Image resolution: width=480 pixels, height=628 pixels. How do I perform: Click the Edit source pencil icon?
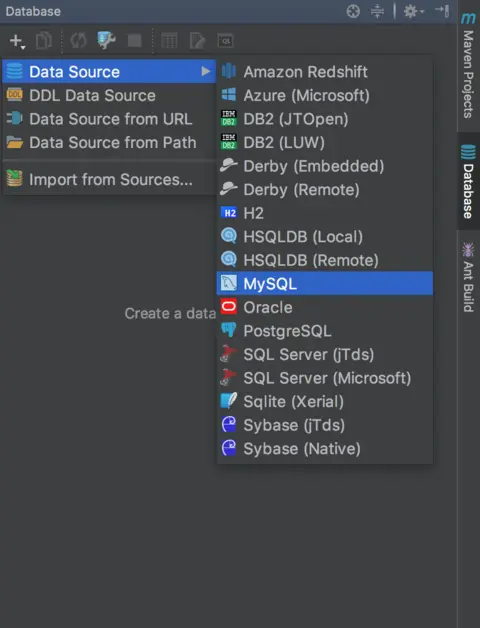pos(197,41)
